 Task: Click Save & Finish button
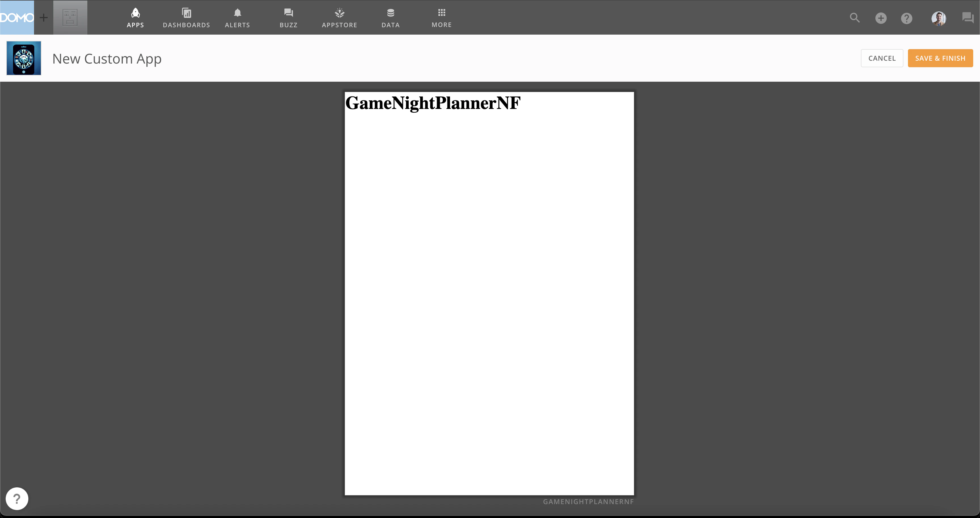(940, 58)
